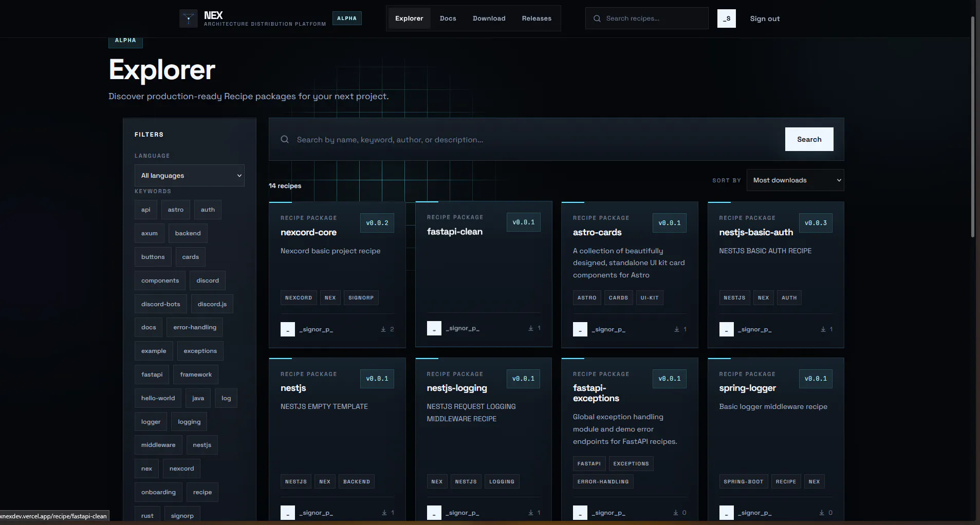Viewport: 980px width, 525px height.
Task: Toggle the auth keyword filter
Action: tap(208, 210)
